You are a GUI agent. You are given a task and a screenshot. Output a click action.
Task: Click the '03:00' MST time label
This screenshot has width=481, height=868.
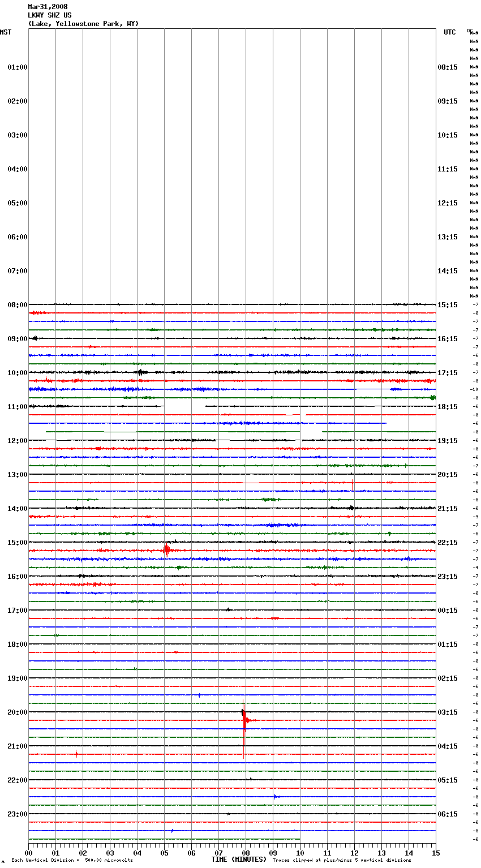[x=18, y=135]
